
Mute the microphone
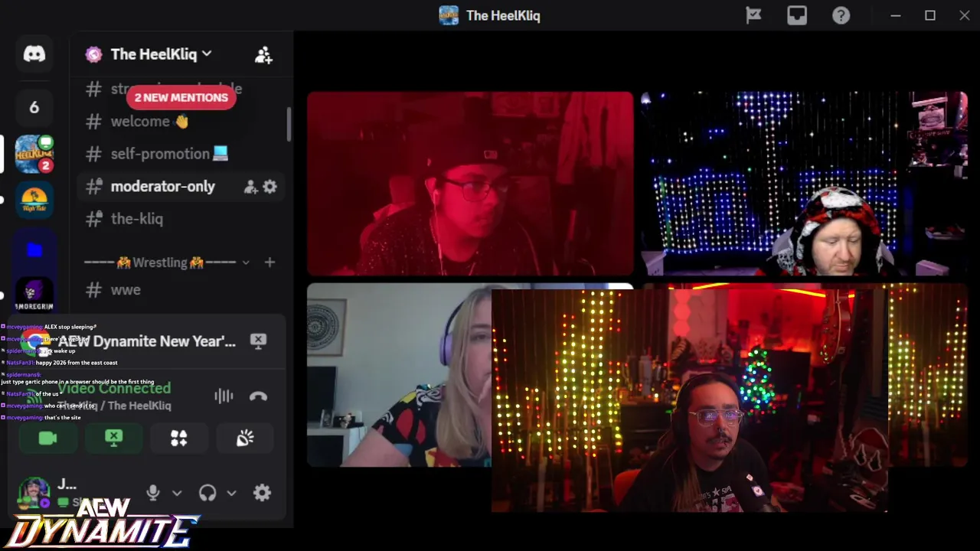click(x=153, y=493)
